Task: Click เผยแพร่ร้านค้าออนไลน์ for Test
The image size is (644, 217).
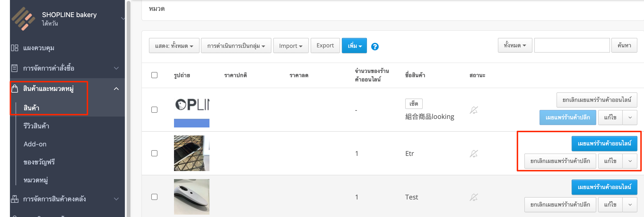Action: click(604, 187)
